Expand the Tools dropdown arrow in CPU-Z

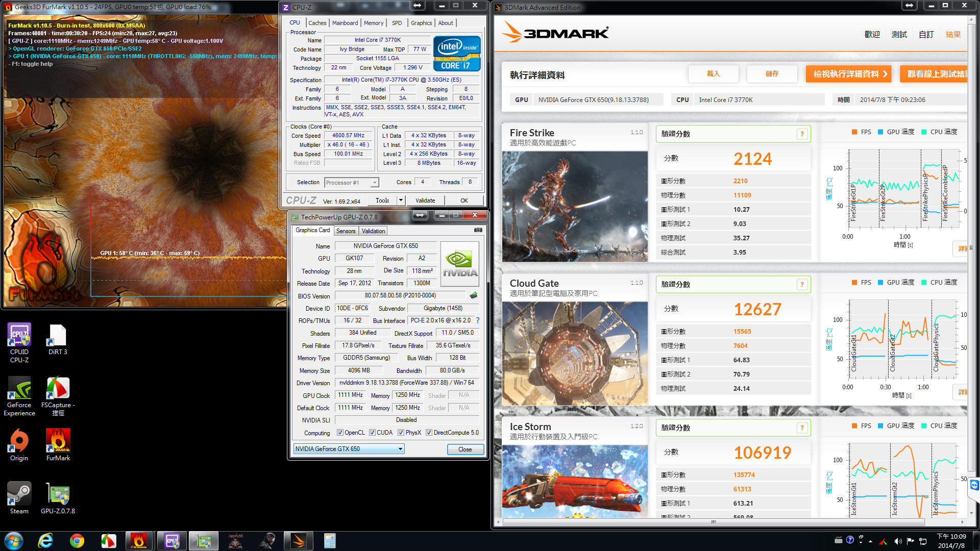click(x=401, y=201)
